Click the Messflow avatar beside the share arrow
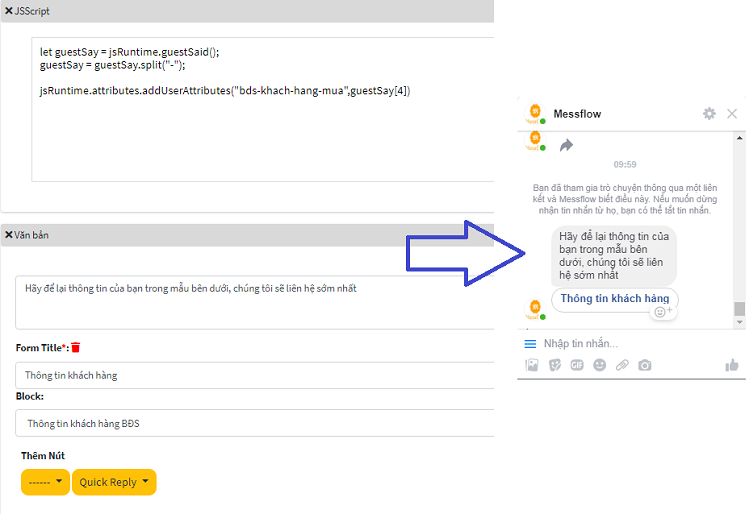The image size is (749, 514). [535, 141]
